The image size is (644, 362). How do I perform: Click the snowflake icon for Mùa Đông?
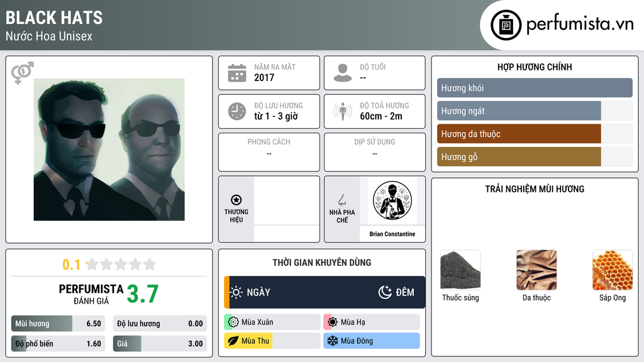[333, 341]
